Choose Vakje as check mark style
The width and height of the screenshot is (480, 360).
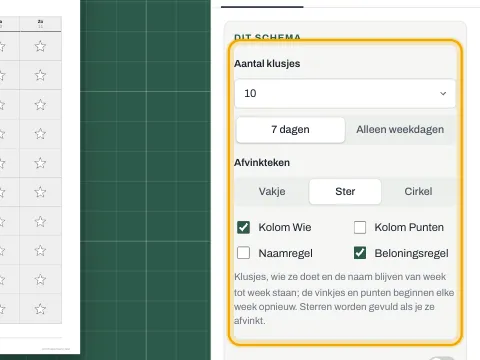pyautogui.click(x=272, y=192)
